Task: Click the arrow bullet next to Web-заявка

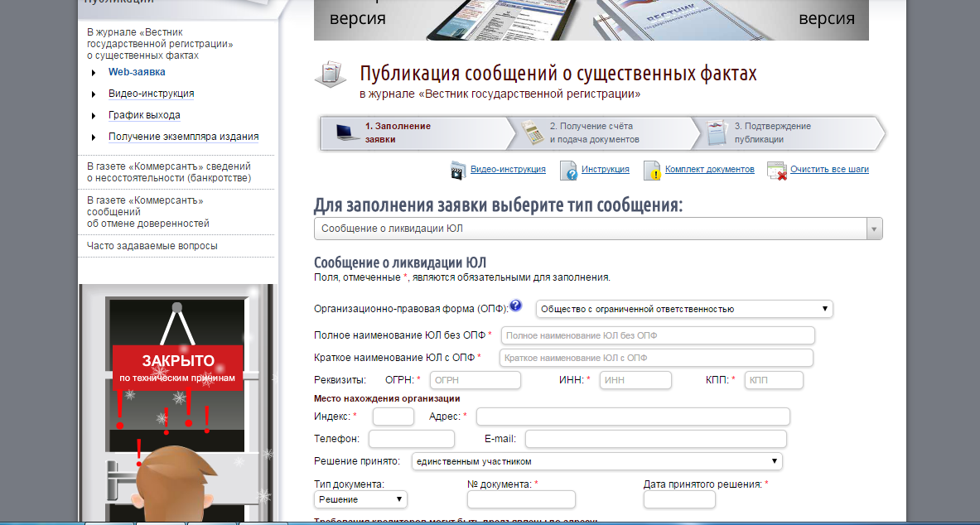Action: (x=94, y=73)
